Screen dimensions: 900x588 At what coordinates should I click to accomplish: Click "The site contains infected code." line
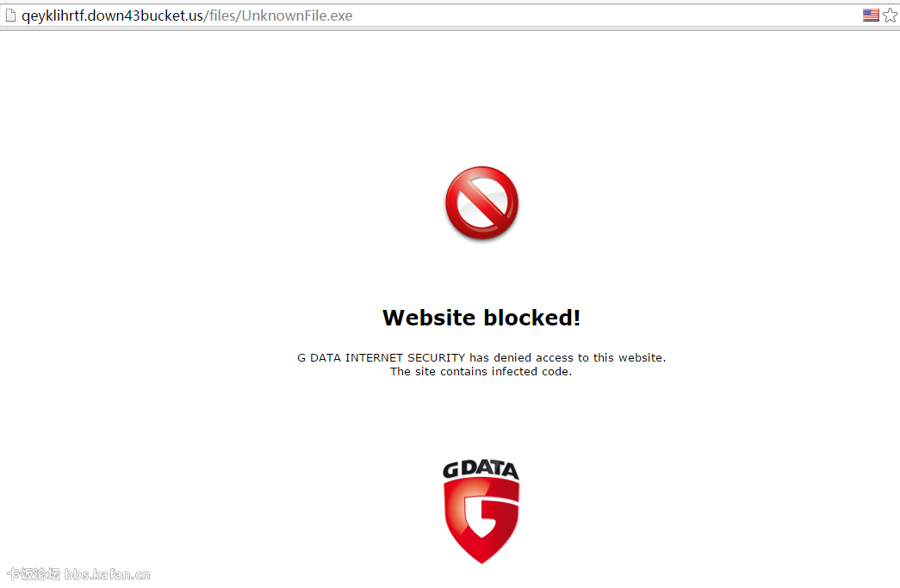(x=481, y=372)
